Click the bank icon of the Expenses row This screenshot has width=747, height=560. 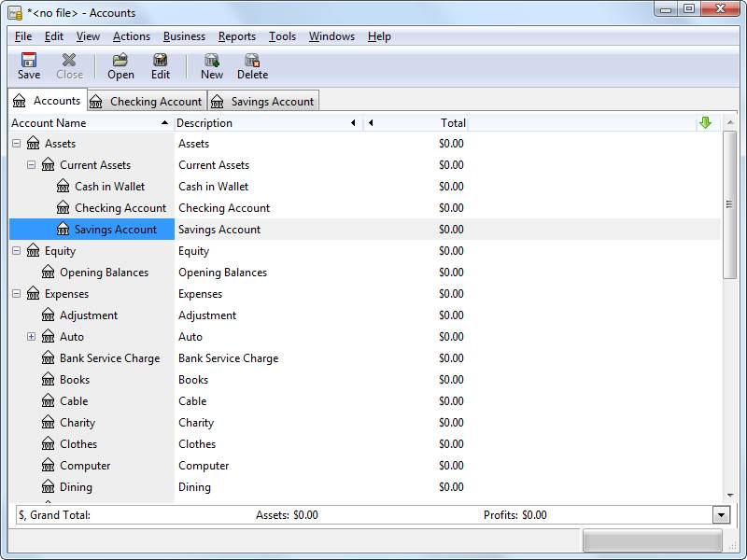click(33, 293)
